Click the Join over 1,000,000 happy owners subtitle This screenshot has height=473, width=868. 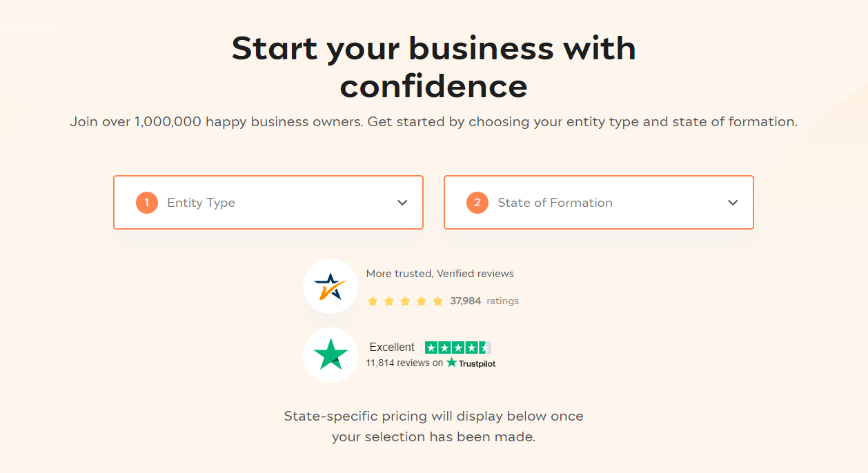point(433,122)
